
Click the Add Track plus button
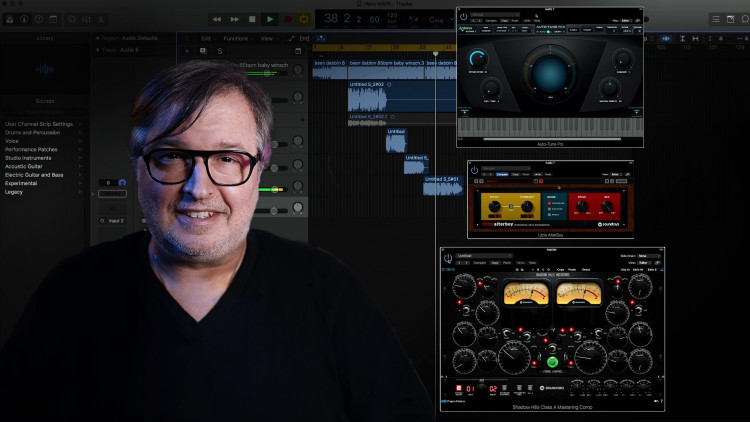[187, 51]
